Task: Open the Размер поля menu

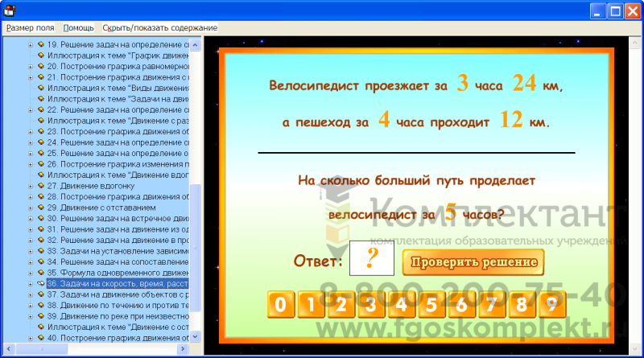Action: tap(30, 27)
